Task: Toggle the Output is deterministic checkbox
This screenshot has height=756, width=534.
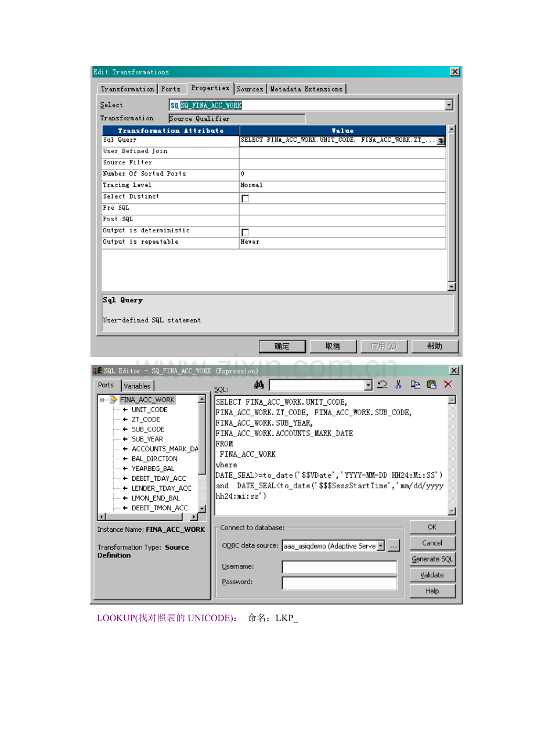Action: (x=245, y=232)
